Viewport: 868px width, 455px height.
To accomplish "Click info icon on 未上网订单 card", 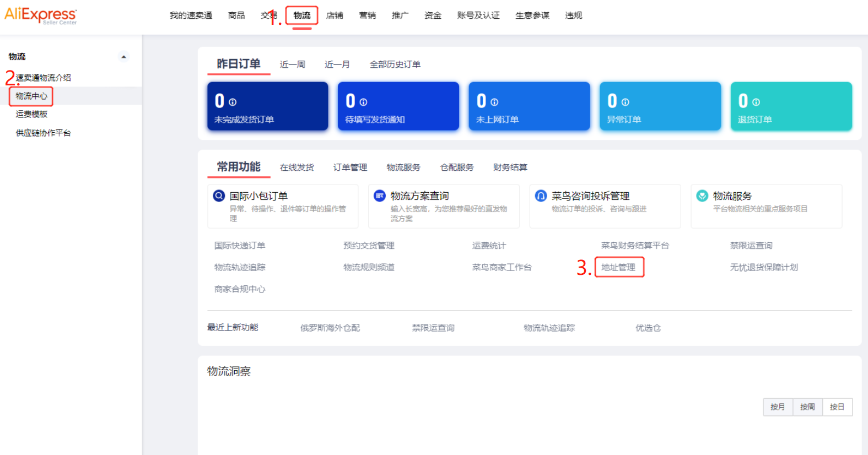I will coord(494,102).
